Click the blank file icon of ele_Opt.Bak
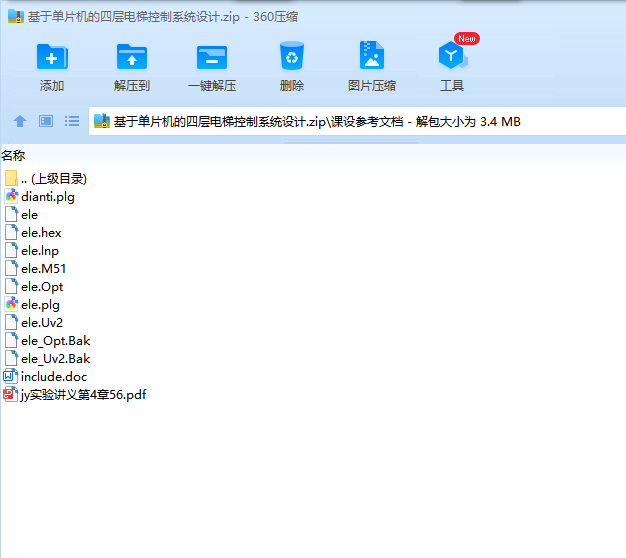Image resolution: width=626 pixels, height=558 pixels. (12, 340)
